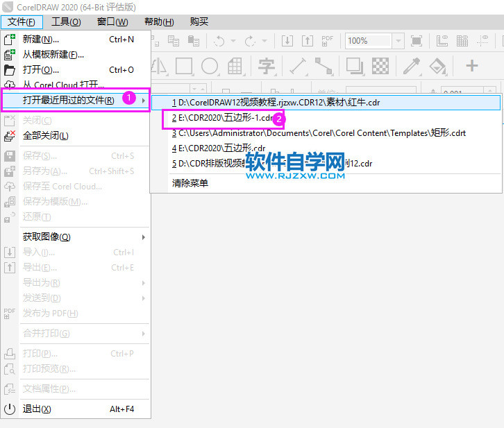Select the Ellipse tool
This screenshot has width=504, height=428.
(x=210, y=66)
